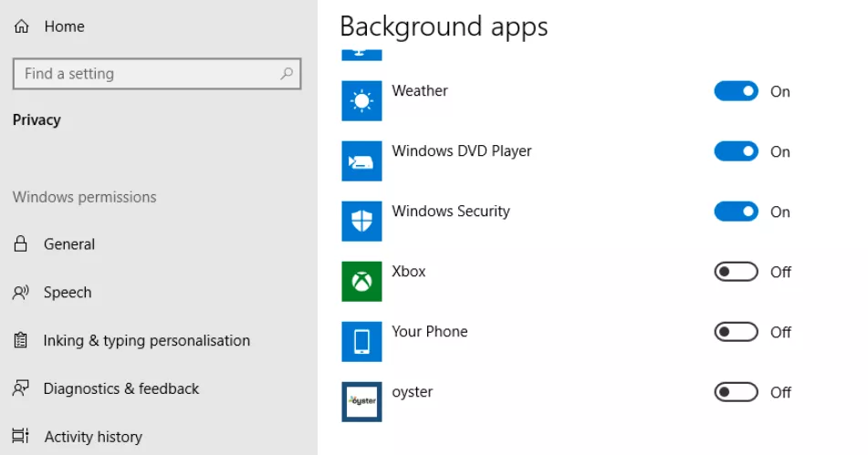
Task: Click the oyster app name
Action: click(413, 392)
